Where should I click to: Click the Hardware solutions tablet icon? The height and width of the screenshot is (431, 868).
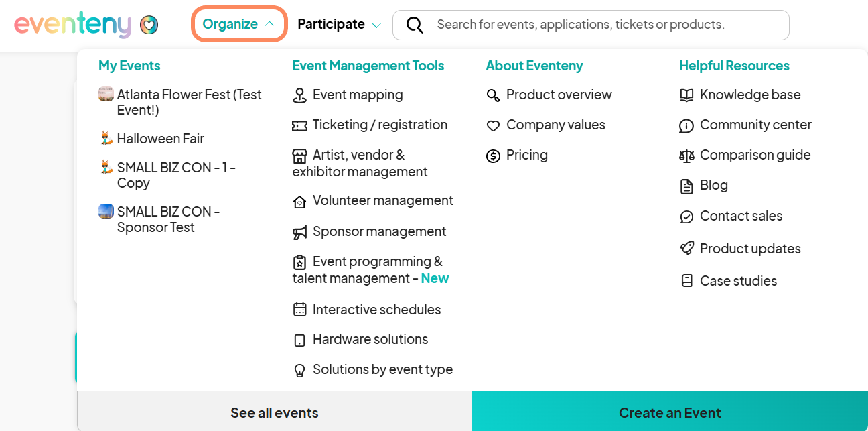[x=299, y=340]
